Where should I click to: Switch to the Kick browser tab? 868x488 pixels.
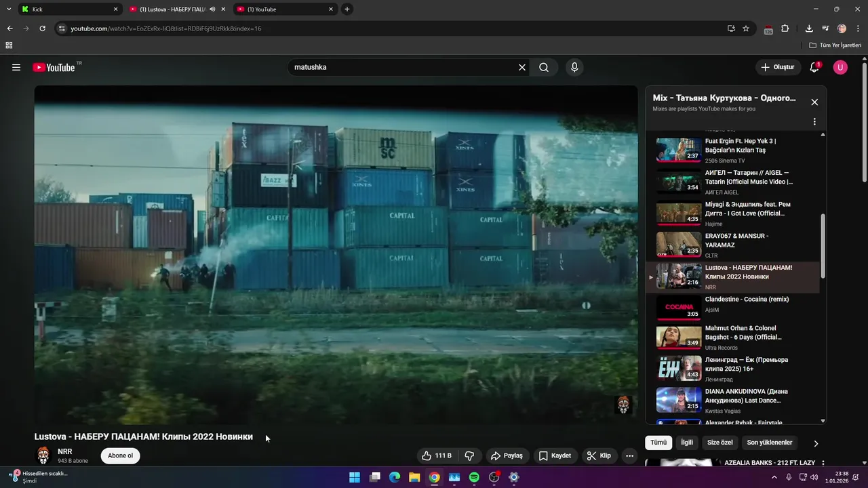[x=68, y=9]
